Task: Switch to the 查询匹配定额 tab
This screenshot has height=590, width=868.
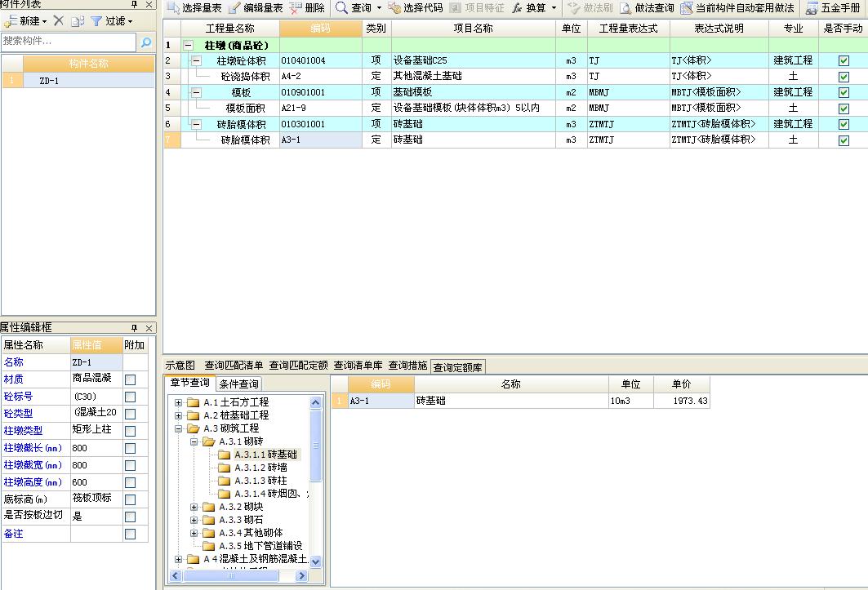Action: pos(298,366)
